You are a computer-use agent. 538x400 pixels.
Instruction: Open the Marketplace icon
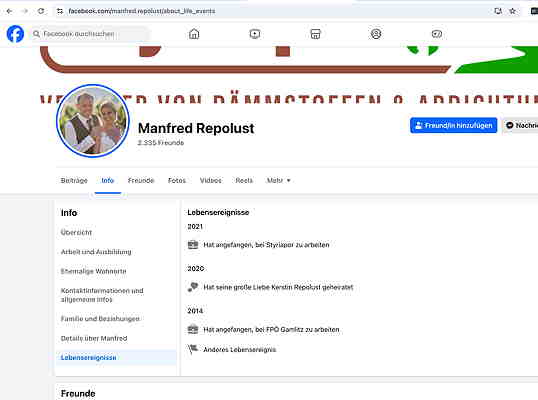[315, 34]
